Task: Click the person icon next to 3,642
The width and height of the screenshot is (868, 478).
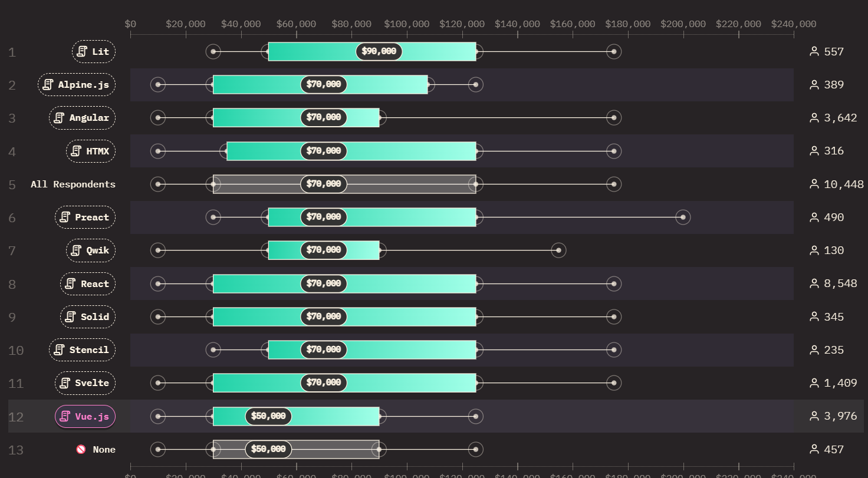Action: pyautogui.click(x=814, y=118)
